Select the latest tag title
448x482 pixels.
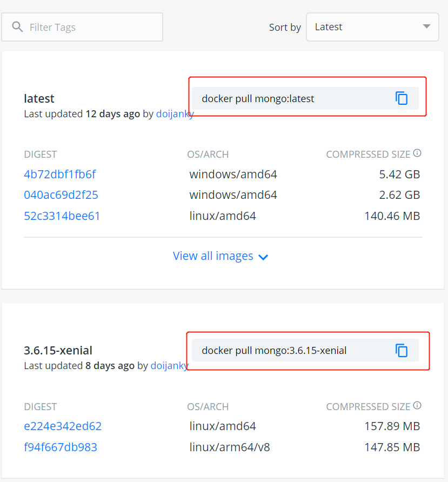click(39, 98)
